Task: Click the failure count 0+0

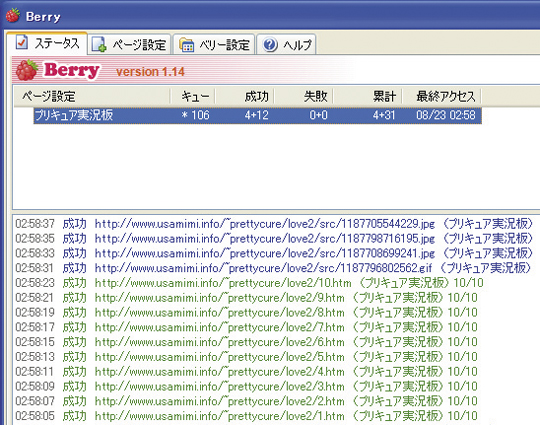Action: pos(318,115)
